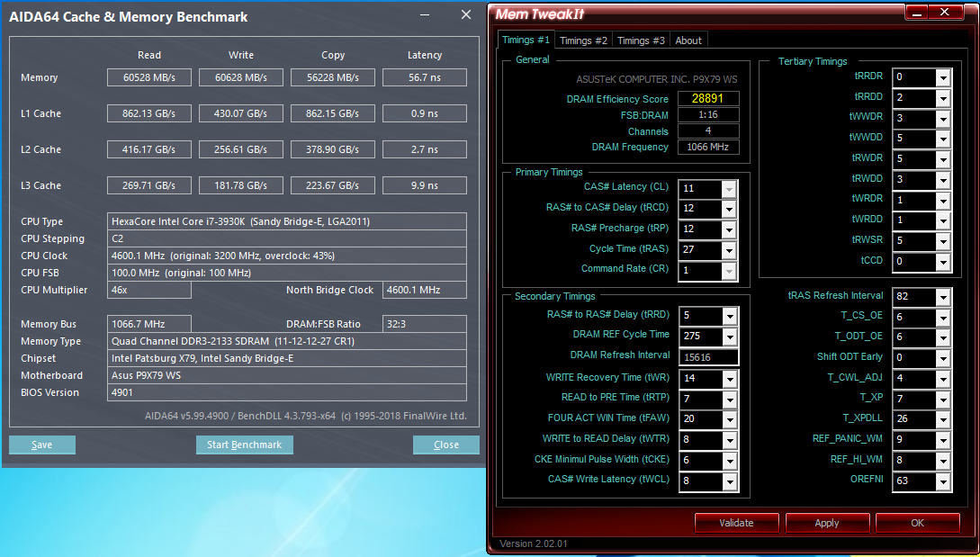Select the L1 Cache Read 862.13 GB/s cell
980x557 pixels.
click(149, 113)
